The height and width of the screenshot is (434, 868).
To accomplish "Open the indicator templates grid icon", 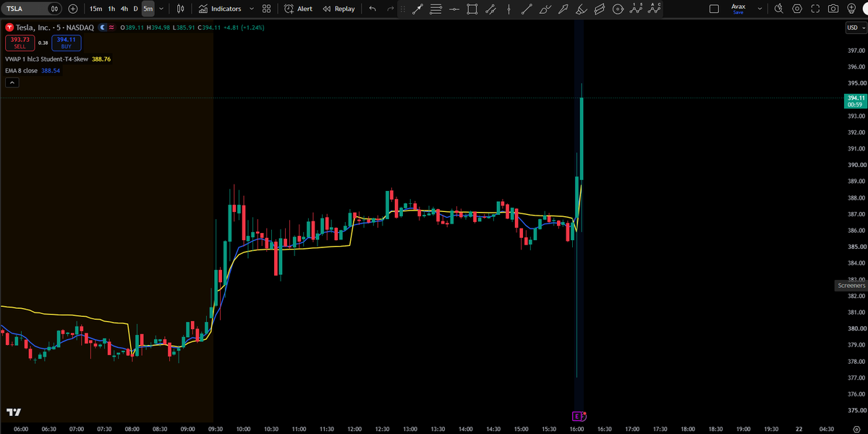I will pos(267,9).
